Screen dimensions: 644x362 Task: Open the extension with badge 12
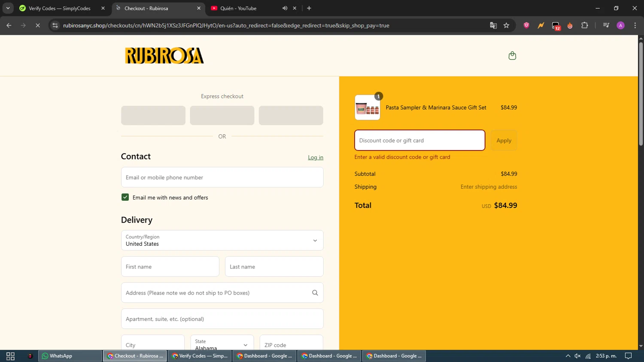(556, 26)
